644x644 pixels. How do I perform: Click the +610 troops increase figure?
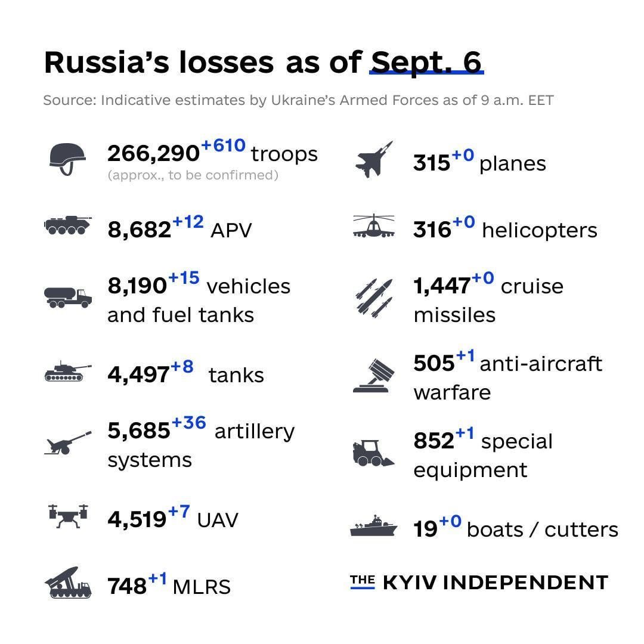[x=224, y=145]
